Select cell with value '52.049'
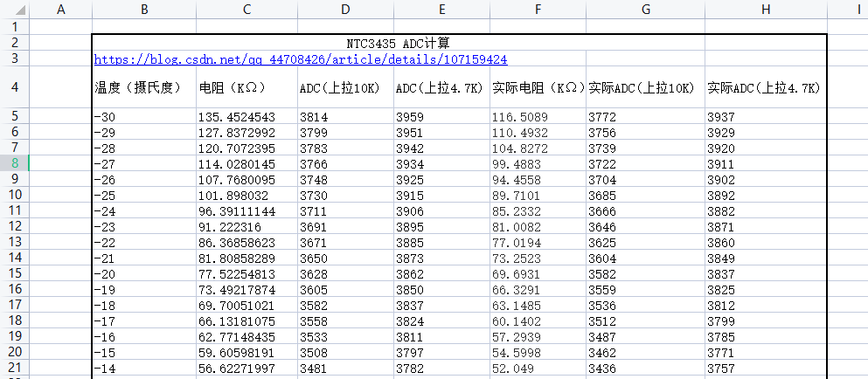The image size is (868, 379). click(538, 369)
